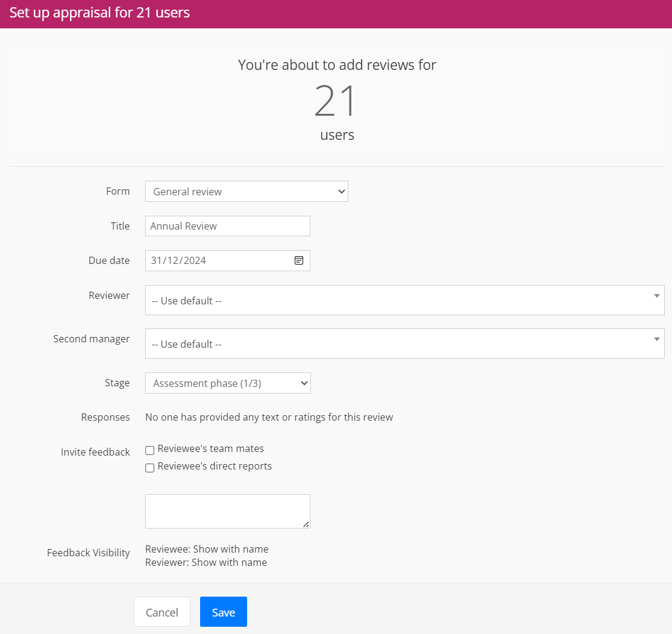The image size is (672, 634).
Task: Enable the Reviewee's direct reports checkbox
Action: [150, 468]
